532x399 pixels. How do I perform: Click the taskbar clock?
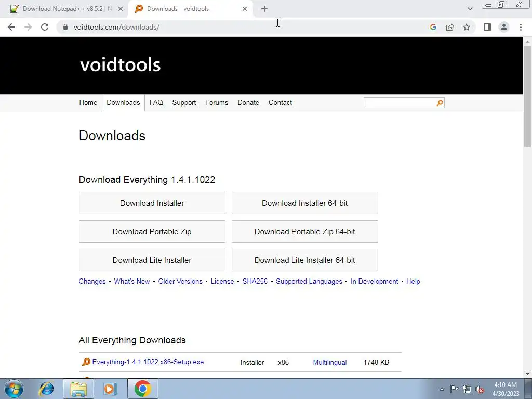click(506, 389)
